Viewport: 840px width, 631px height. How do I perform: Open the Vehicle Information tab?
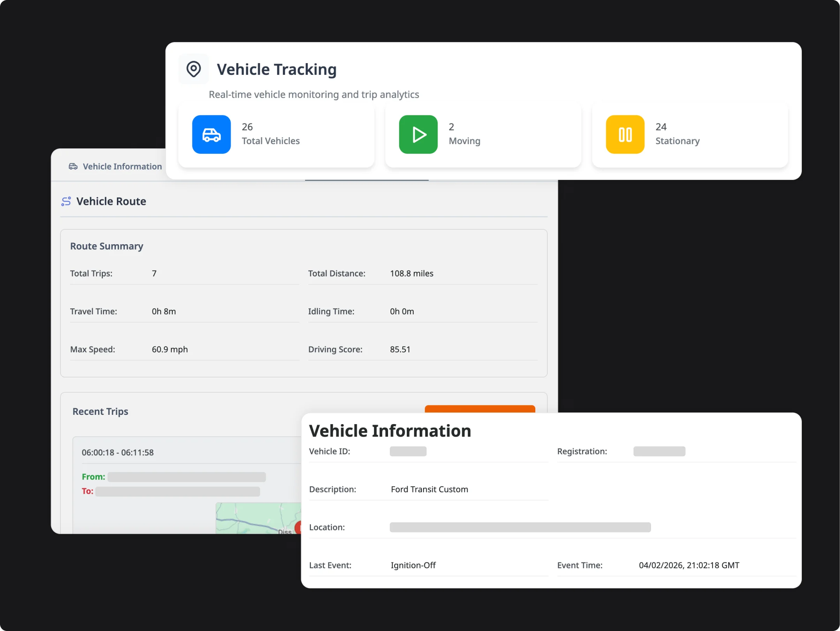[x=122, y=166]
